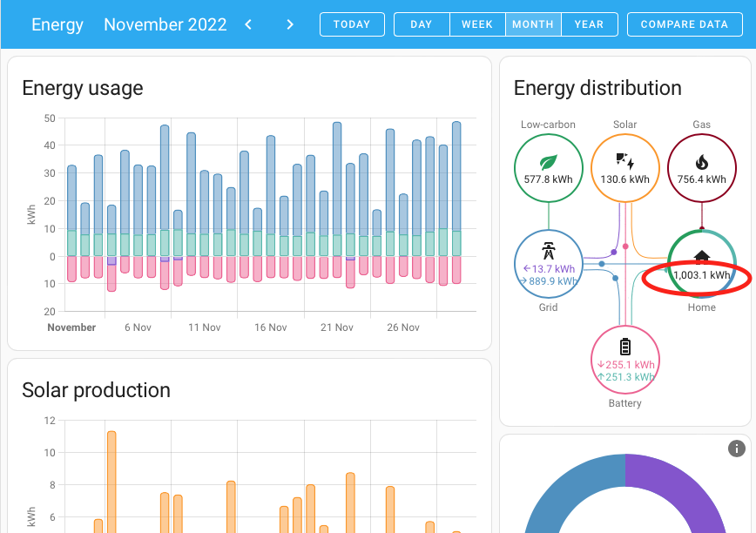Click the Solar panel icon
The width and height of the screenshot is (756, 533).
tap(624, 161)
